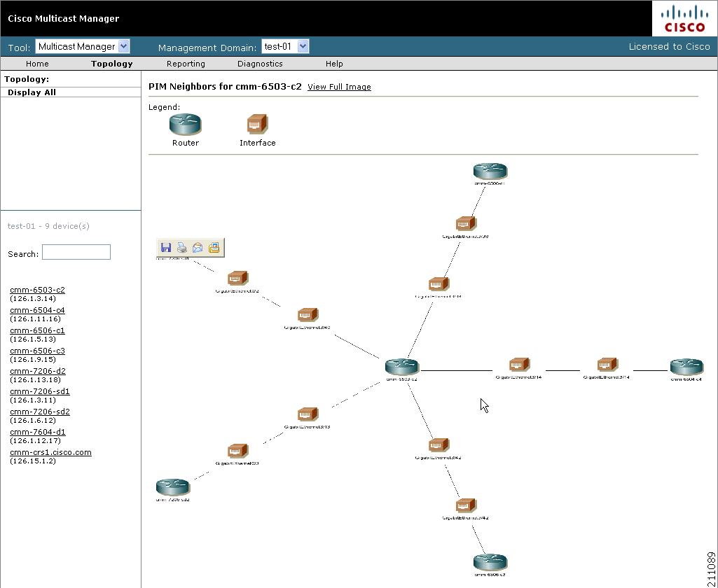Open the cmm-6506-c3 device link
The height and width of the screenshot is (588, 718).
click(38, 351)
